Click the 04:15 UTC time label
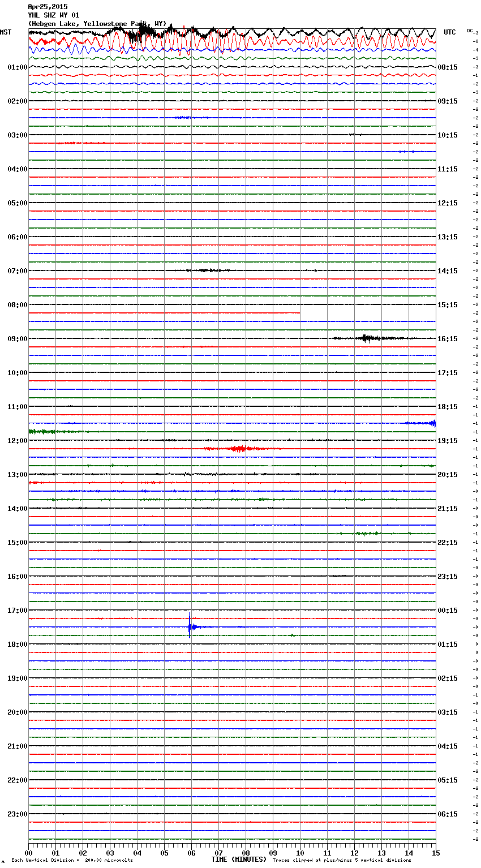The height and width of the screenshot is (868, 481). pos(448,746)
